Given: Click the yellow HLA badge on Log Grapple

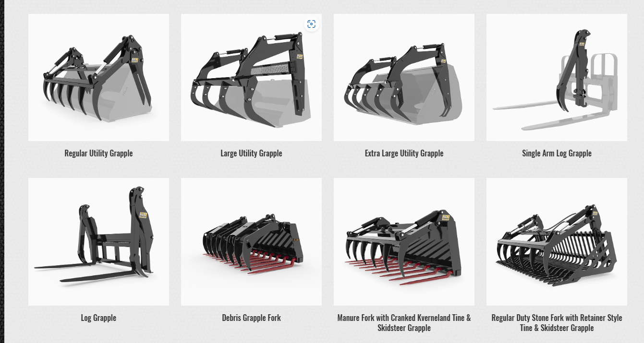Looking at the screenshot, I should pos(143,215).
